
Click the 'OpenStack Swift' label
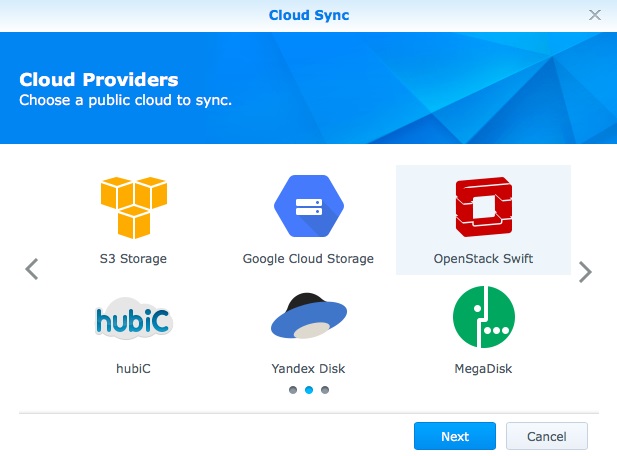click(483, 259)
